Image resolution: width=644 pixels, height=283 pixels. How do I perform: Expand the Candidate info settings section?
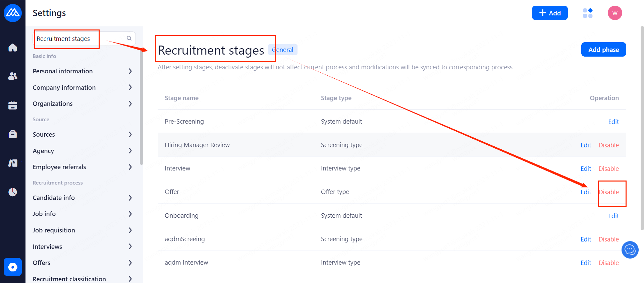pyautogui.click(x=82, y=198)
